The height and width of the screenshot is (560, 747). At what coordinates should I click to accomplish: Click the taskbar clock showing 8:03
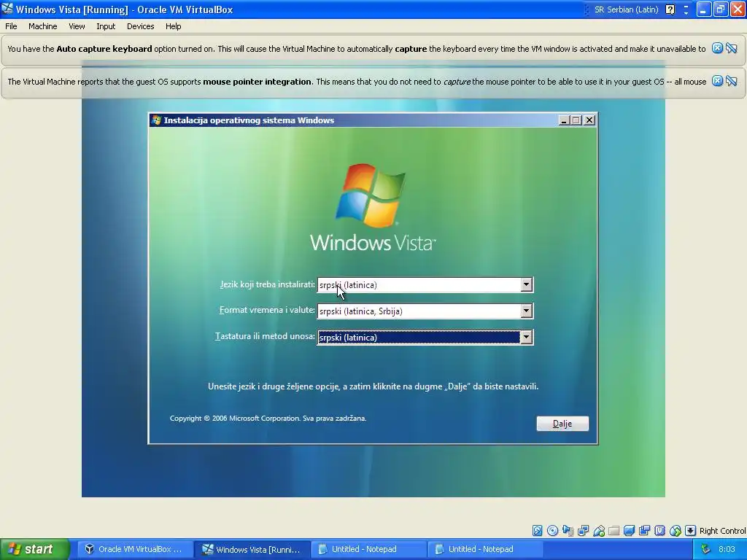click(727, 549)
